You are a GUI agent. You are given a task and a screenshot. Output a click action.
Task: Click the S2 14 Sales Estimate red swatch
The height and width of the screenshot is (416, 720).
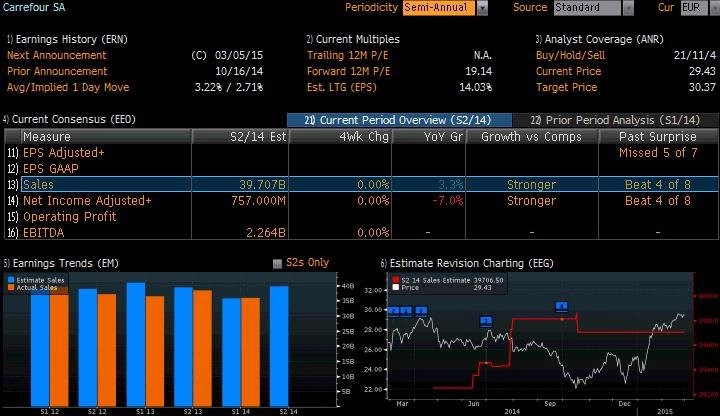click(x=396, y=280)
